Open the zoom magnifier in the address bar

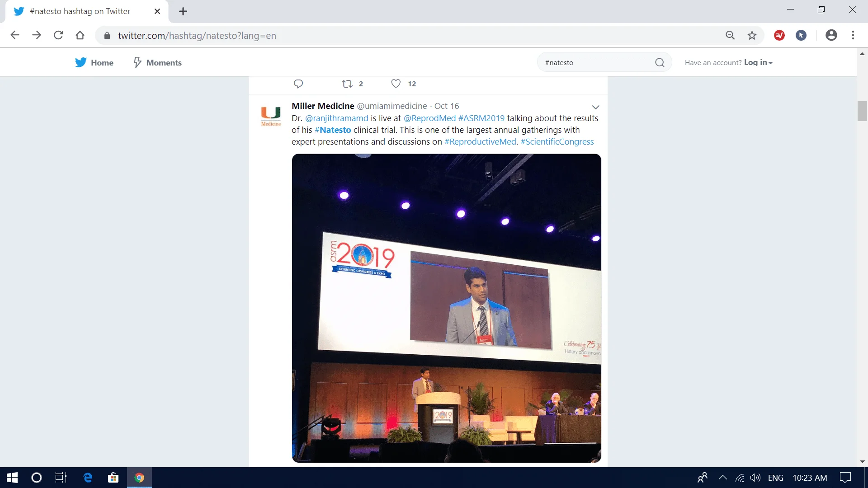pyautogui.click(x=730, y=35)
